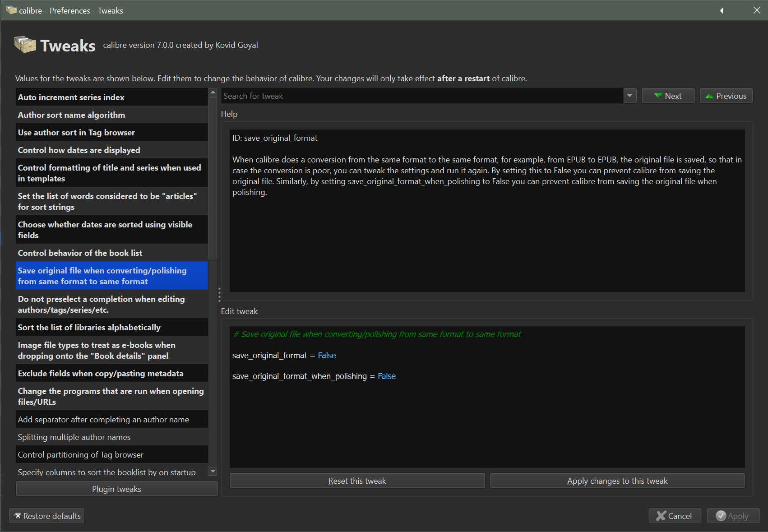Click the tweak list scrollbar thumb
768x532 pixels.
tap(213, 178)
